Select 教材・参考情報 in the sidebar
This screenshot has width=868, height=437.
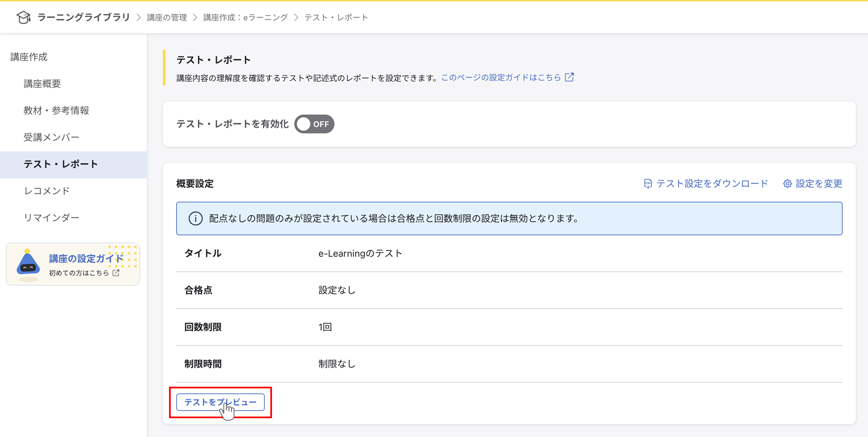(56, 111)
